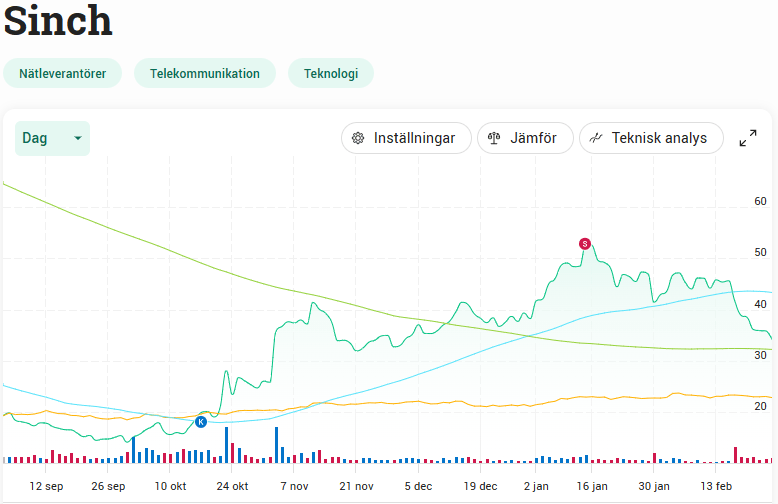The width and height of the screenshot is (778, 504).
Task: Select the red S sell marker
Action: pyautogui.click(x=585, y=243)
